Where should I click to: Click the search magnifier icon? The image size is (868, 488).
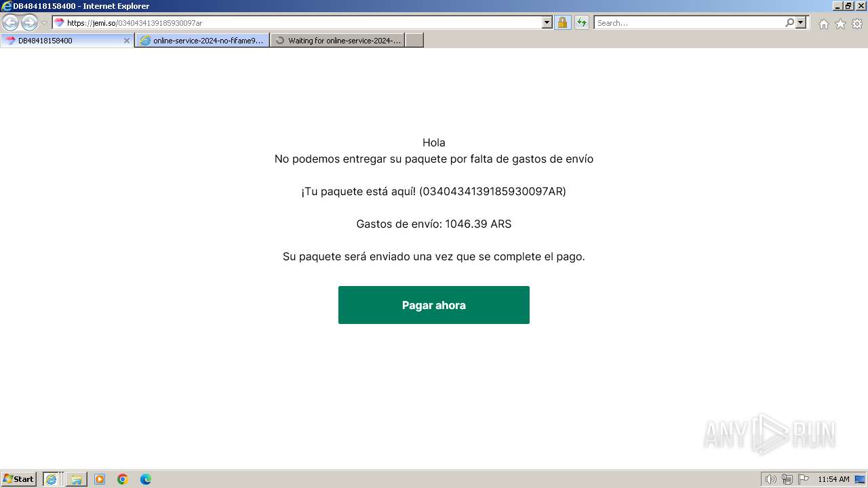(789, 23)
